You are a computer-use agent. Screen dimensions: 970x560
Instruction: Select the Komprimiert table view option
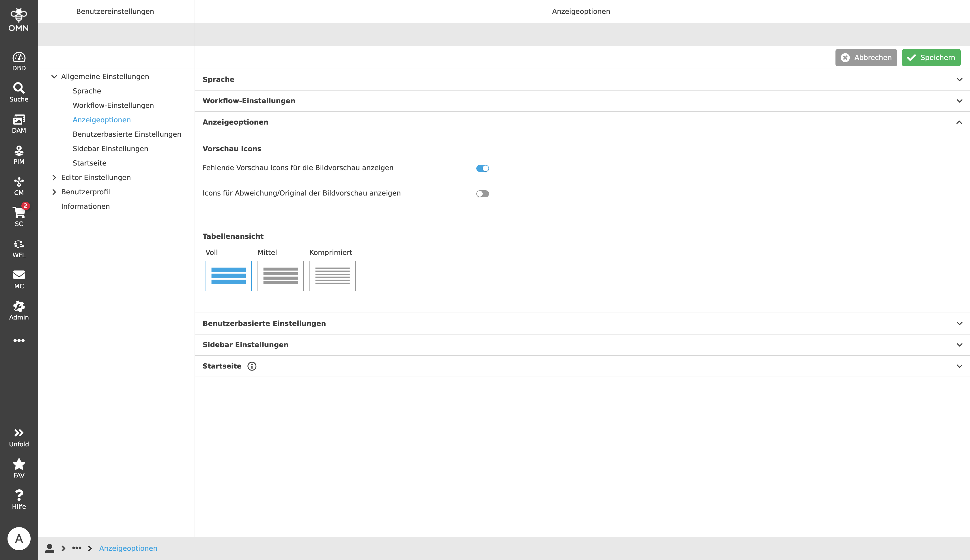tap(332, 276)
